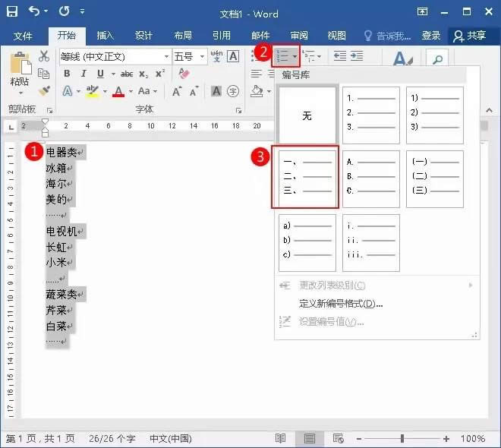The height and width of the screenshot is (448, 501).
Task: Toggle Italic formatting
Action: tap(83, 74)
